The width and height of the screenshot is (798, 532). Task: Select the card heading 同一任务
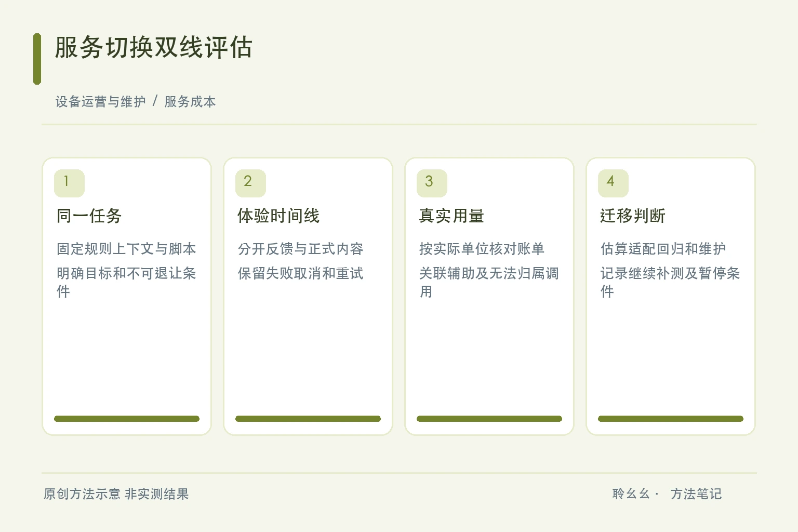point(89,216)
